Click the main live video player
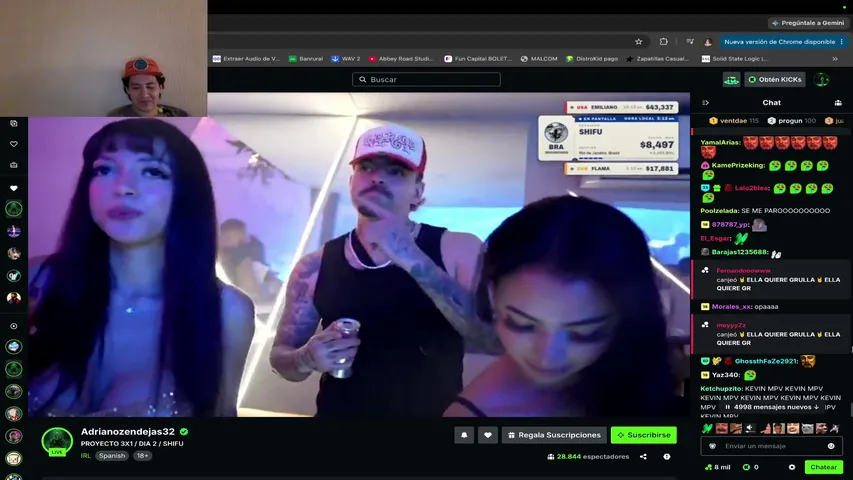853x480 pixels. [x=359, y=255]
